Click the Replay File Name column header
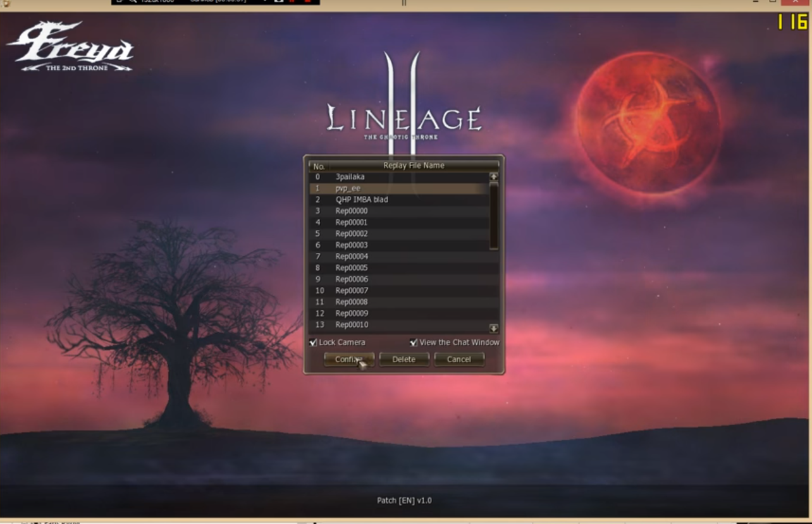The width and height of the screenshot is (812, 524). (414, 166)
